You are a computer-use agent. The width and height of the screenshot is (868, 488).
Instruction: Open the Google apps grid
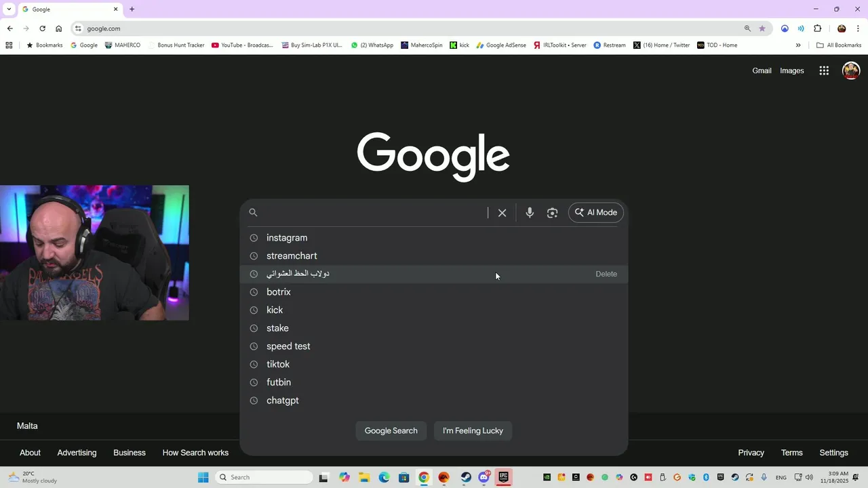pyautogui.click(x=824, y=70)
